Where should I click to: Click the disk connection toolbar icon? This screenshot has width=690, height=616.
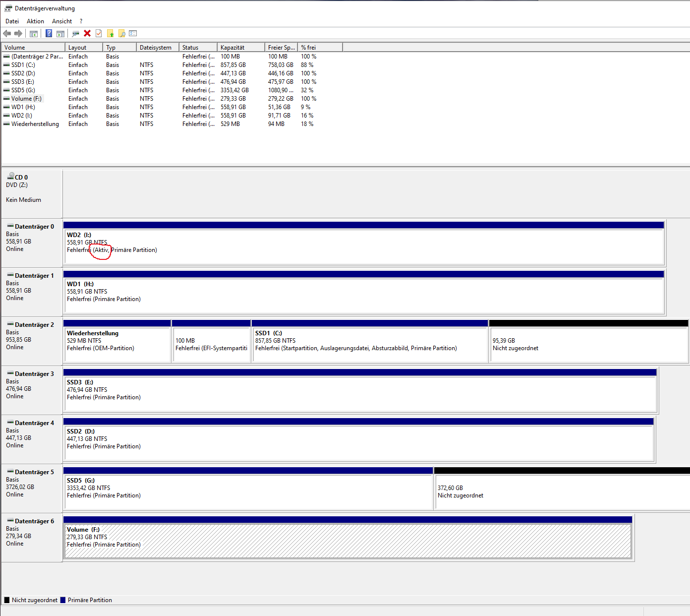click(x=76, y=33)
